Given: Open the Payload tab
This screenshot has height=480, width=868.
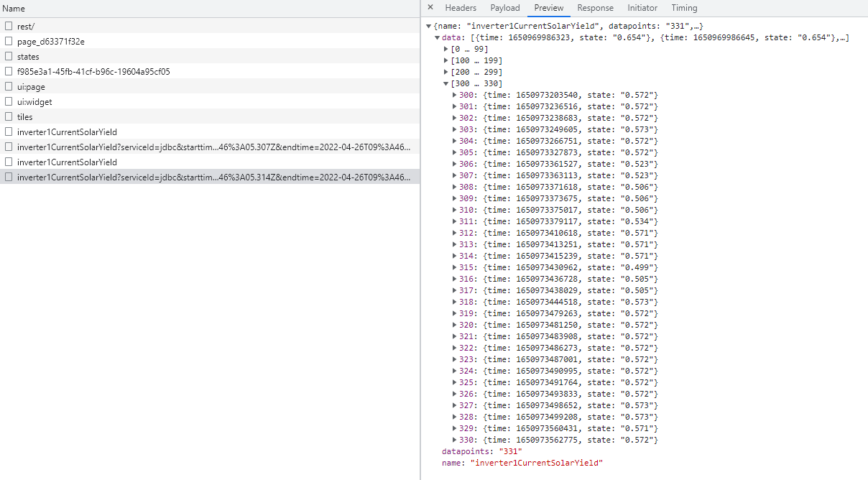Looking at the screenshot, I should (x=505, y=8).
